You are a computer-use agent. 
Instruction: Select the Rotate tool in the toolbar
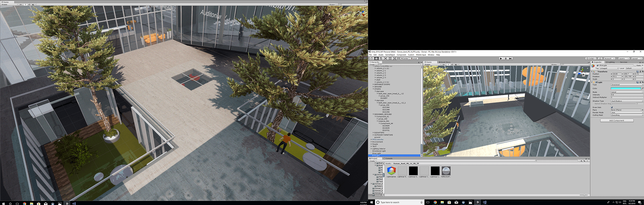pos(381,59)
